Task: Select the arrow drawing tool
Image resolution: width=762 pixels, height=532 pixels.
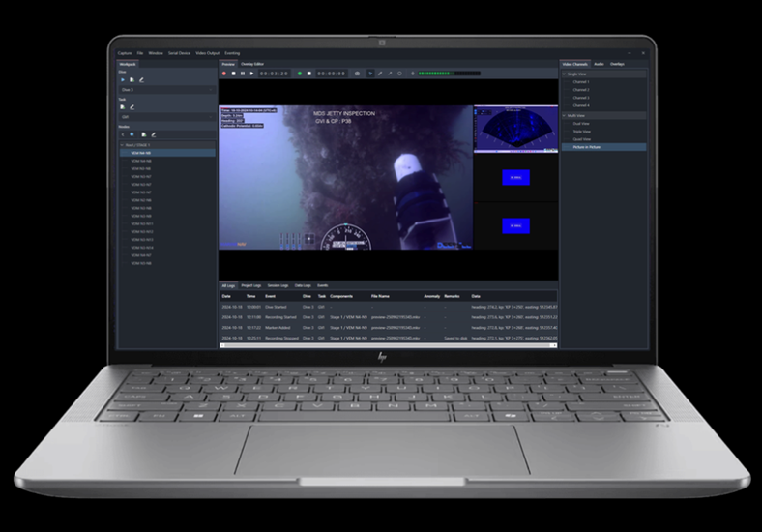Action: (390, 74)
